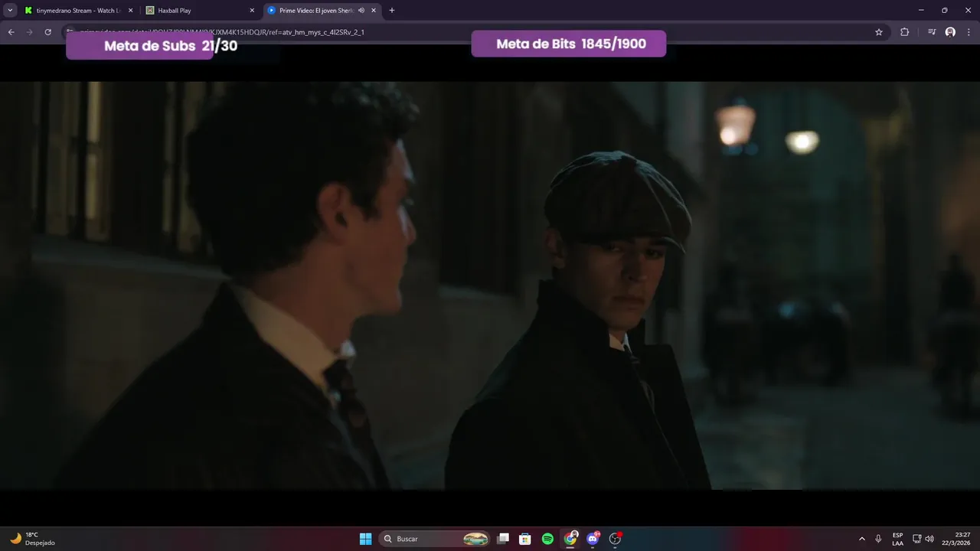Screen dimensions: 980x551
Task: Click the primevideo.com address bar
Action: coord(475,32)
